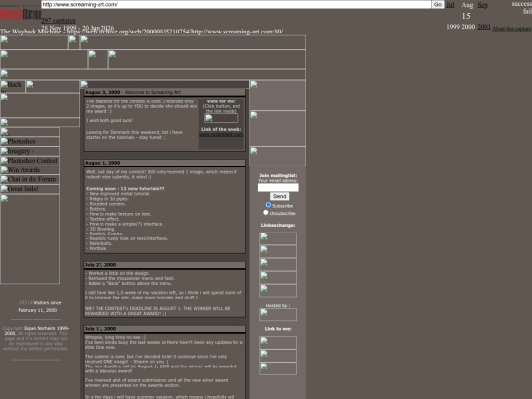The height and width of the screenshot is (399, 532).
Task: Open the last banner in the Linkexchange list
Action: [x=278, y=291]
